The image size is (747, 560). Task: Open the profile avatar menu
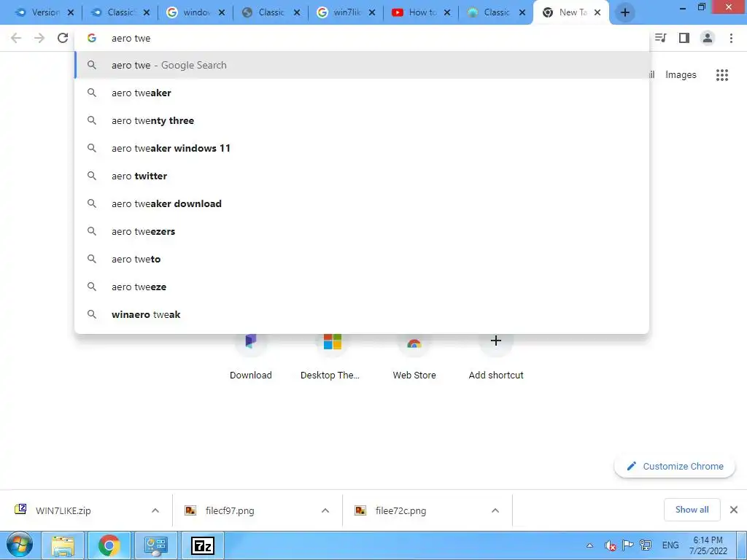[x=708, y=38]
